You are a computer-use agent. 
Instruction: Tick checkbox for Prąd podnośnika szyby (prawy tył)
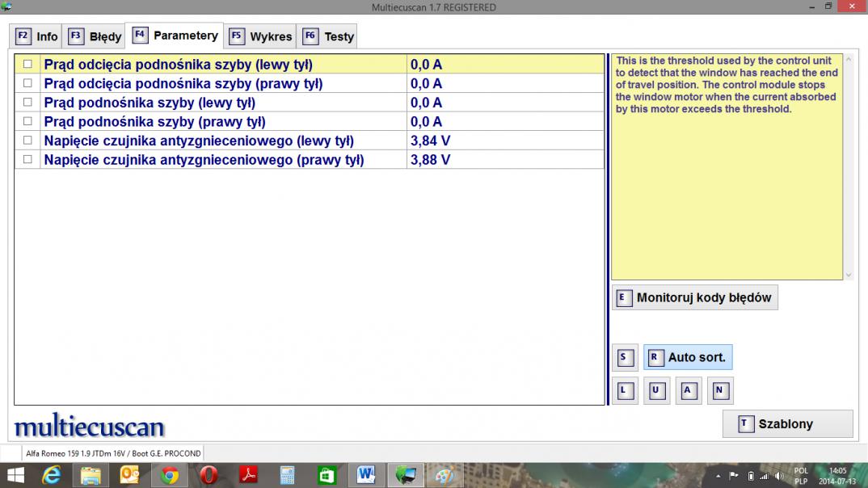[x=27, y=121]
